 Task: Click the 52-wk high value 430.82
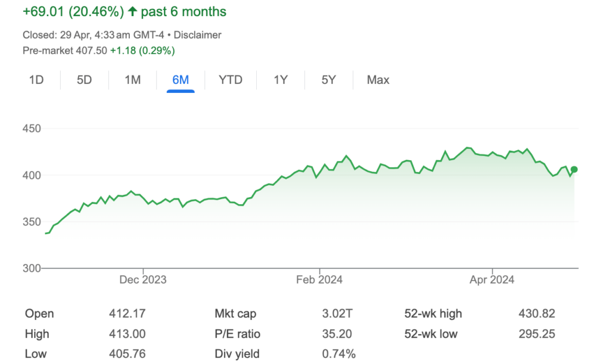coord(537,313)
